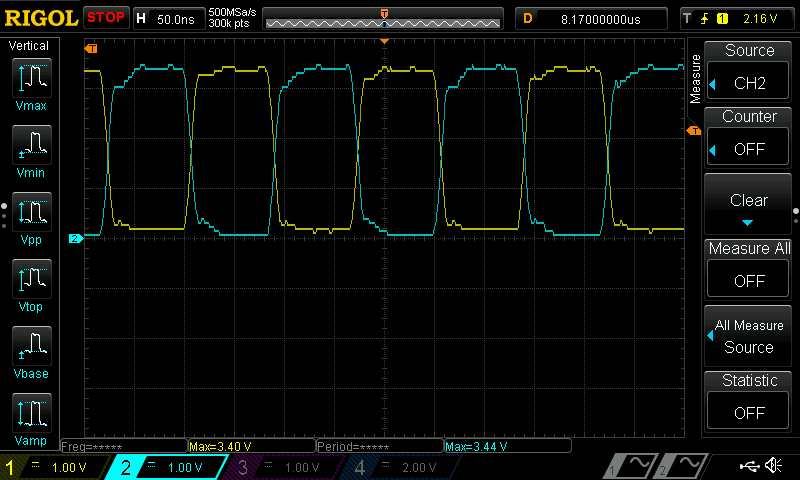800x480 pixels.
Task: Select the Vbase measurement icon
Action: [x=32, y=345]
